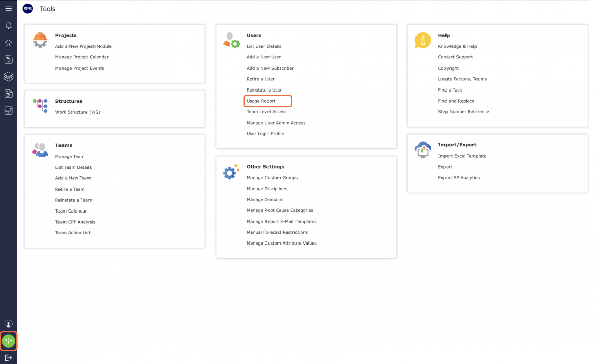Select Import Excel Template
The height and width of the screenshot is (364, 595).
coord(462,156)
